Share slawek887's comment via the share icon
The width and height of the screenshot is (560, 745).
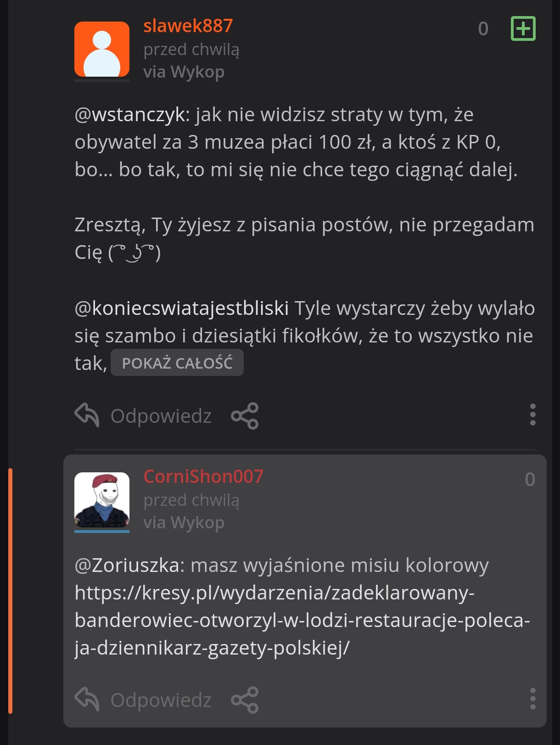click(x=245, y=416)
